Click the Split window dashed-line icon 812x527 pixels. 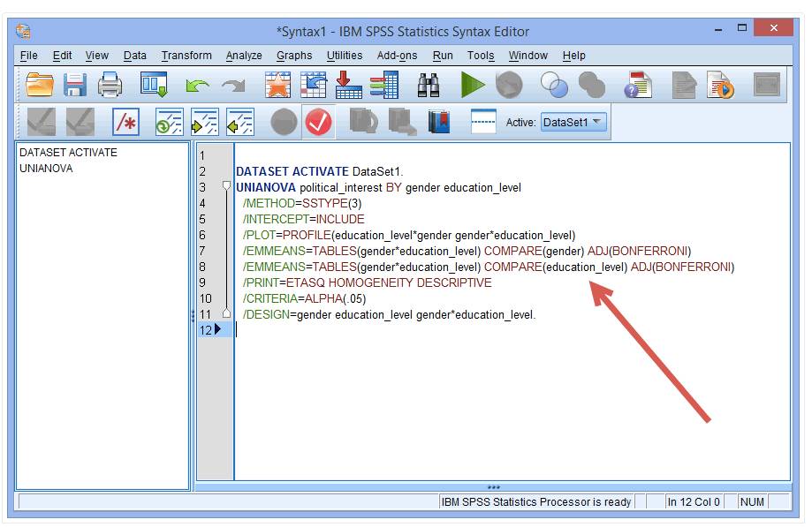coord(483,122)
